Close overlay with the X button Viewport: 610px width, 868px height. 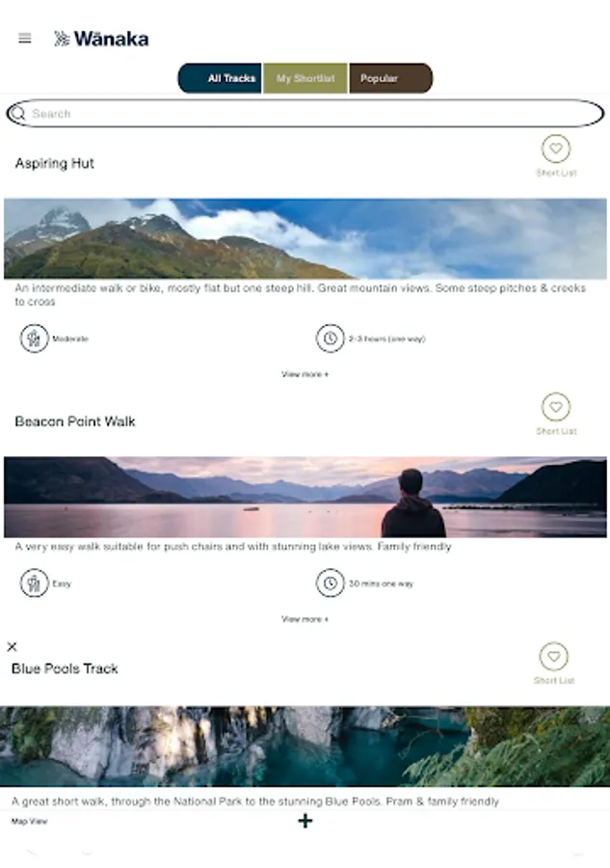[13, 646]
